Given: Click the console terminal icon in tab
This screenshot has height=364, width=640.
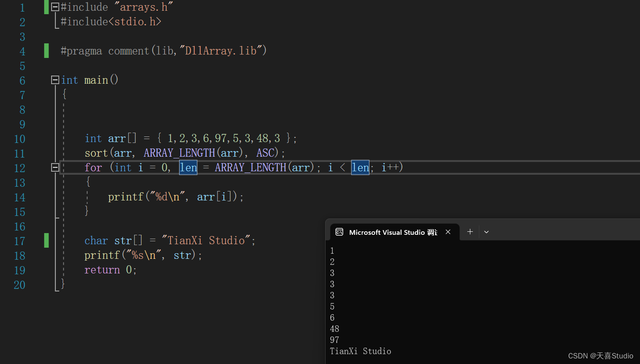Looking at the screenshot, I should point(339,232).
